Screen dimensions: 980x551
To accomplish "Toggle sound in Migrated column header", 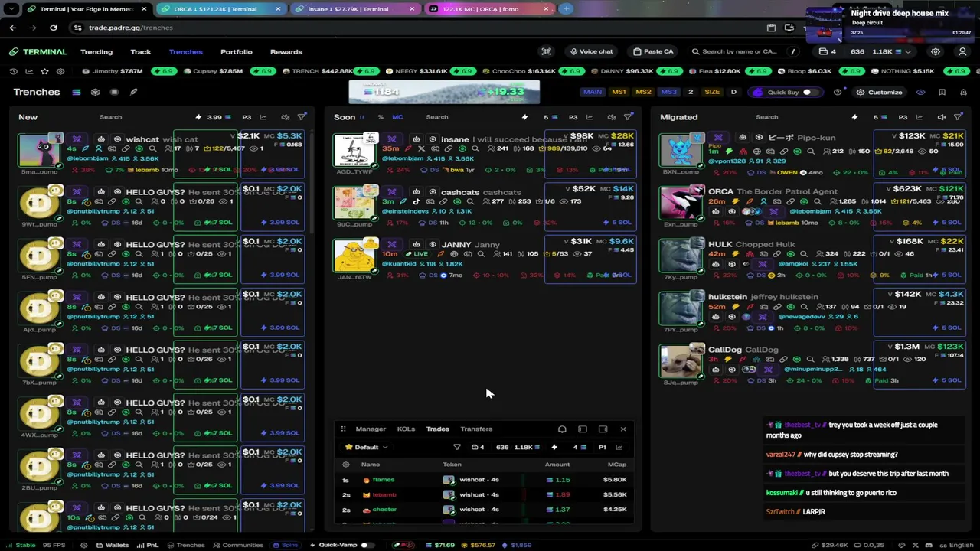I will pos(942,117).
